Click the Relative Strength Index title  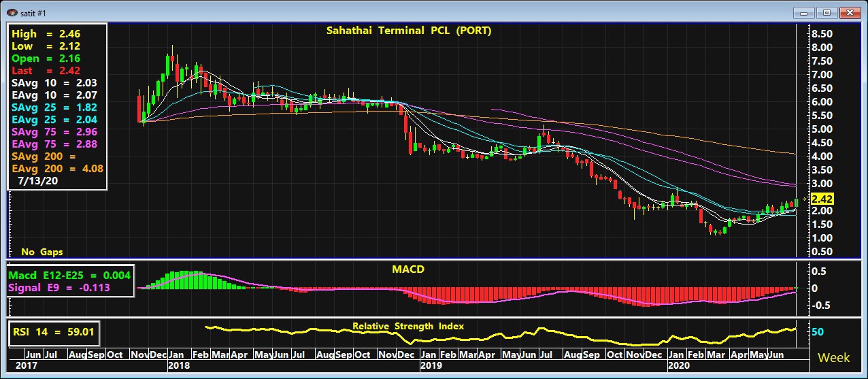pyautogui.click(x=408, y=327)
